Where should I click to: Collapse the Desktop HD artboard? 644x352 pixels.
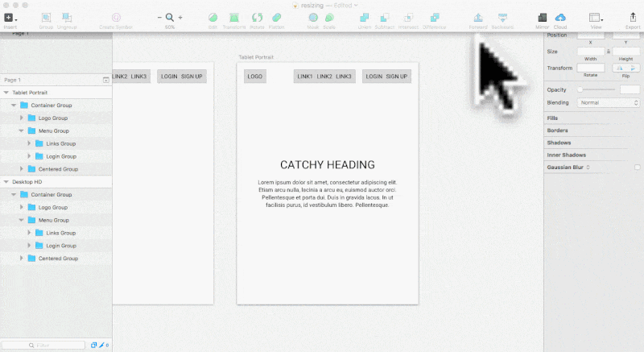pos(6,181)
